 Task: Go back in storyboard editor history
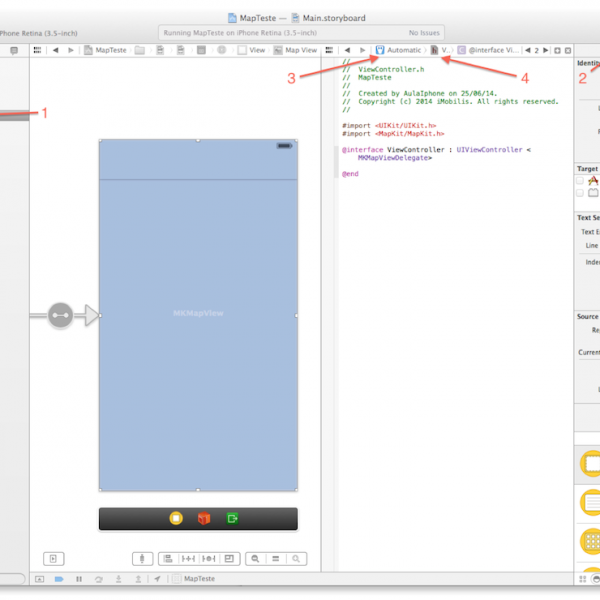coord(55,50)
